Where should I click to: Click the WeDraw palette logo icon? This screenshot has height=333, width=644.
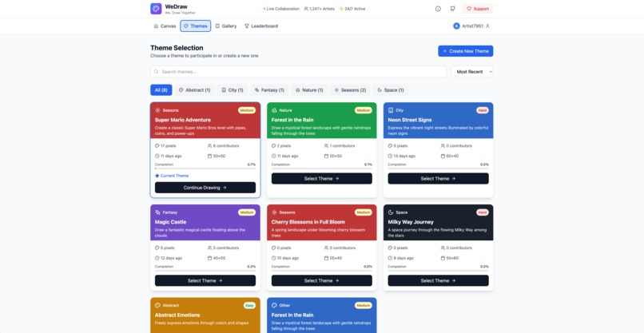click(x=156, y=9)
